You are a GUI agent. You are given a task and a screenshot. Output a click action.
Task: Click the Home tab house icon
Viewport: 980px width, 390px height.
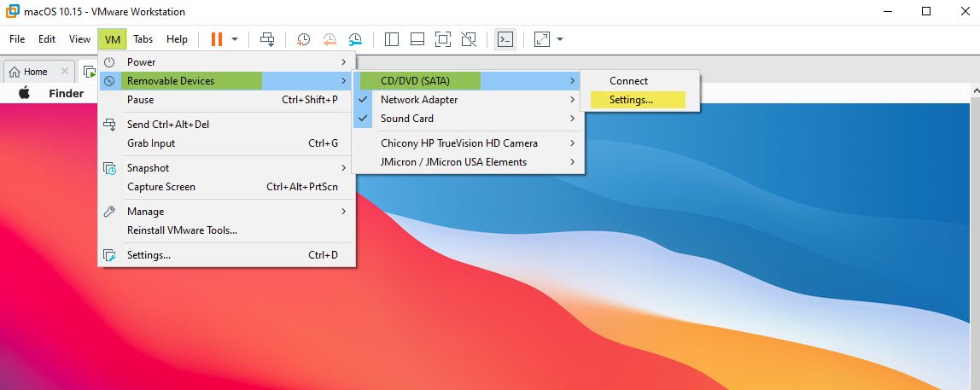coord(15,72)
